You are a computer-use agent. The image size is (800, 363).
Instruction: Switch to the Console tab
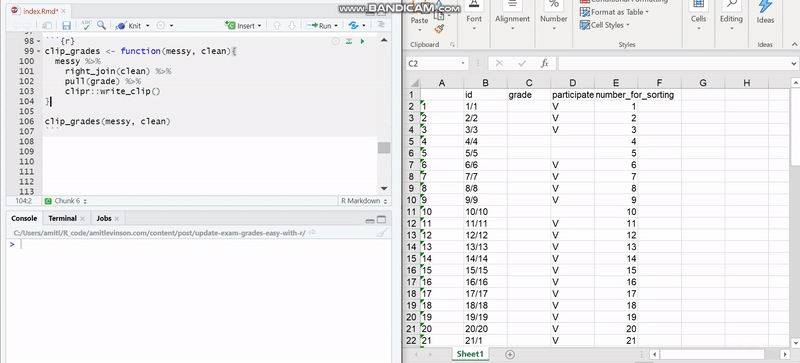[x=24, y=218]
